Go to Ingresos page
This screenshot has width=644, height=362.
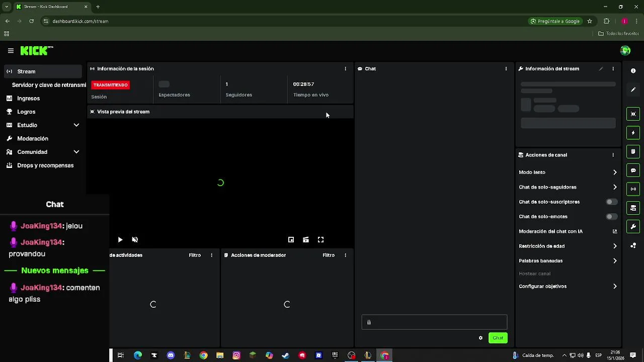click(x=43, y=99)
